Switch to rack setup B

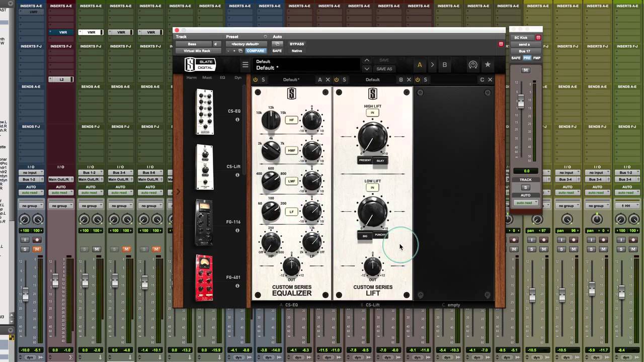click(445, 65)
